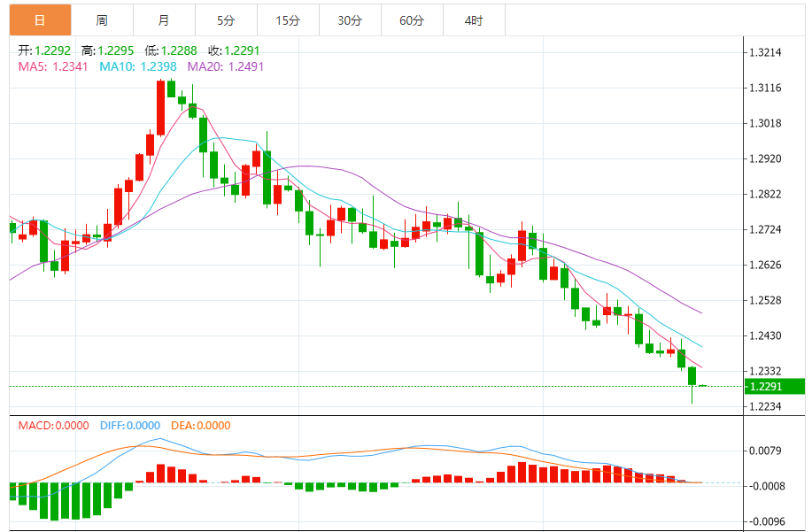Click the 1.2430 price axis label
This screenshot has height=532, width=812.
765,335
